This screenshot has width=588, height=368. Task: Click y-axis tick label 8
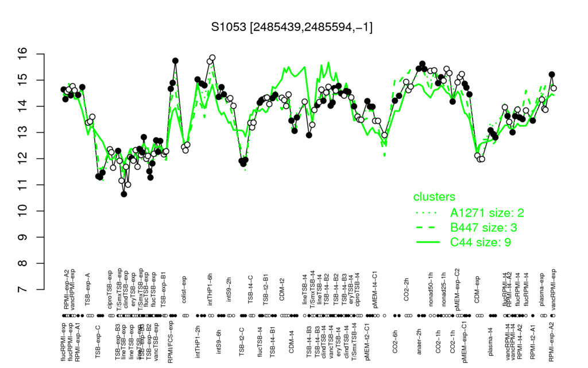tap(23, 263)
